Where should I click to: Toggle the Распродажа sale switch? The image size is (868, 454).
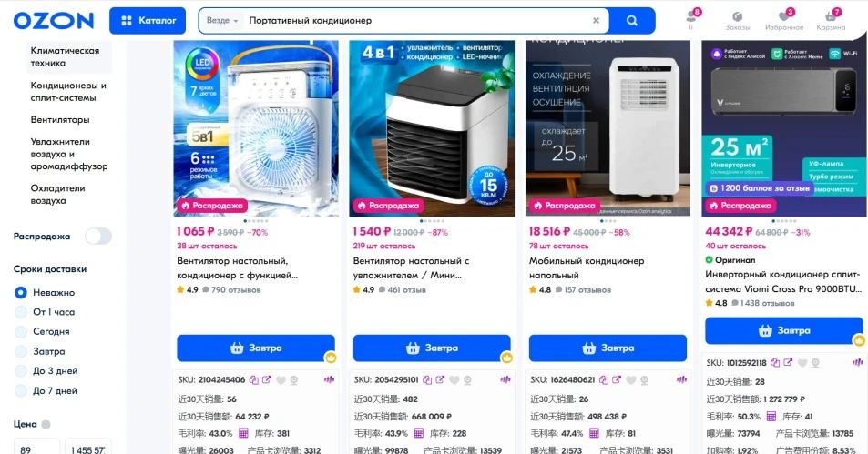click(x=98, y=237)
